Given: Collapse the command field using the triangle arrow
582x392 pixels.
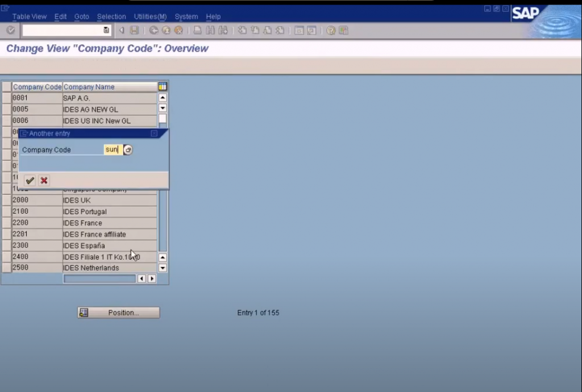Looking at the screenshot, I should coord(122,31).
